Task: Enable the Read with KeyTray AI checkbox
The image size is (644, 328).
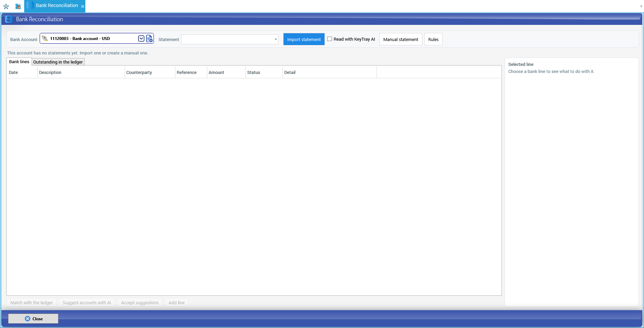Action: click(x=330, y=39)
